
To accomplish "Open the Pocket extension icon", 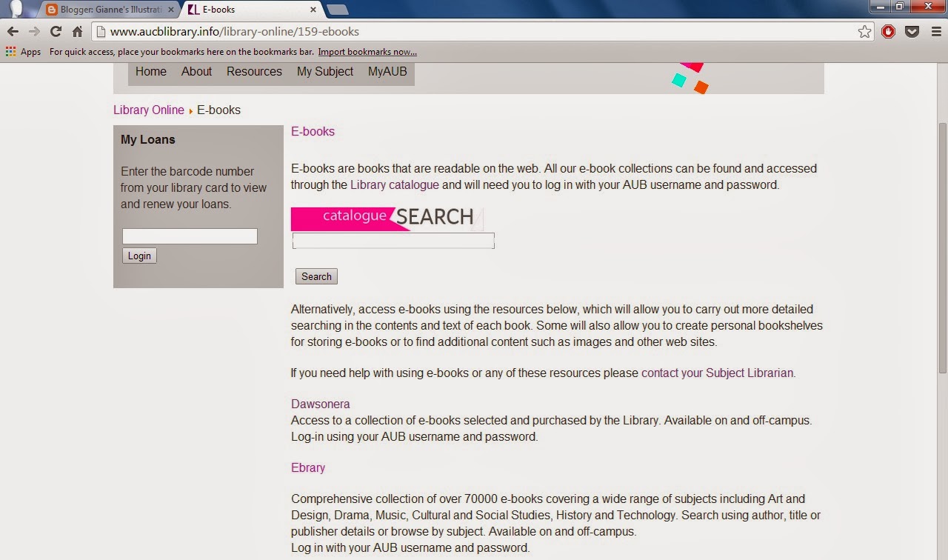I will [912, 32].
